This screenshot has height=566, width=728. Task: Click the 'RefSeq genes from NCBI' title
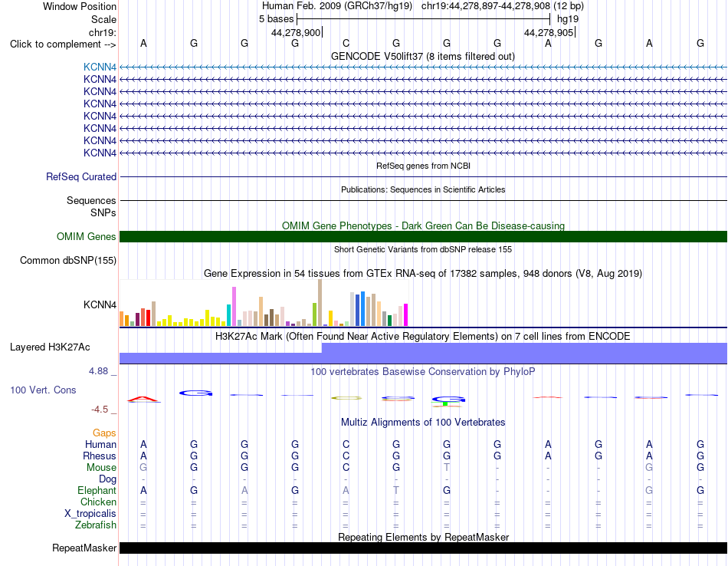(423, 166)
